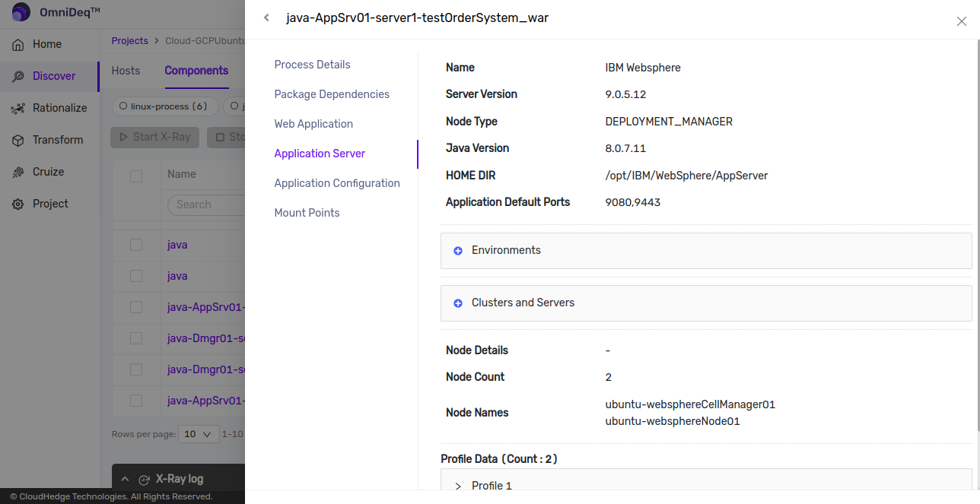Click the Home icon in sidebar
Screen dimensions: 980x504
tap(18, 45)
